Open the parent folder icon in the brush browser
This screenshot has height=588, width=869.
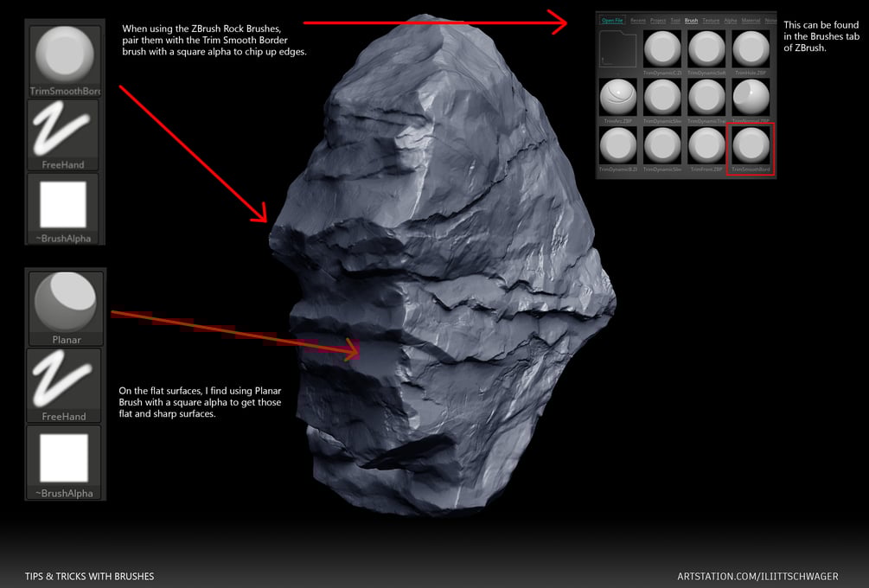(618, 50)
